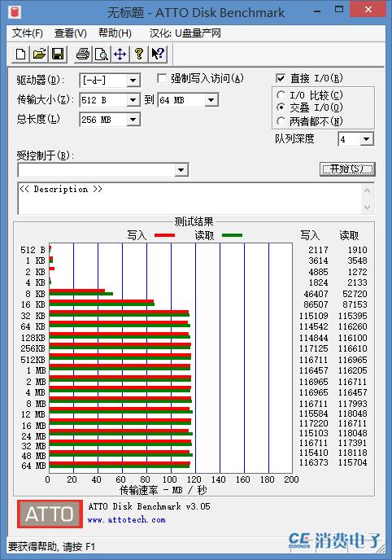Expand the 512 B transfer size dropdown
The image size is (392, 560).
click(133, 100)
